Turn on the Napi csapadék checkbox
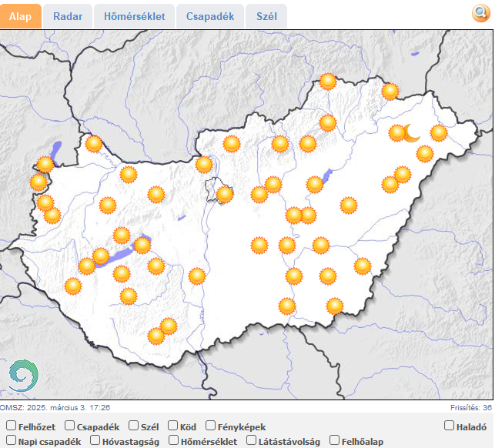This screenshot has width=495, height=448. (11, 441)
